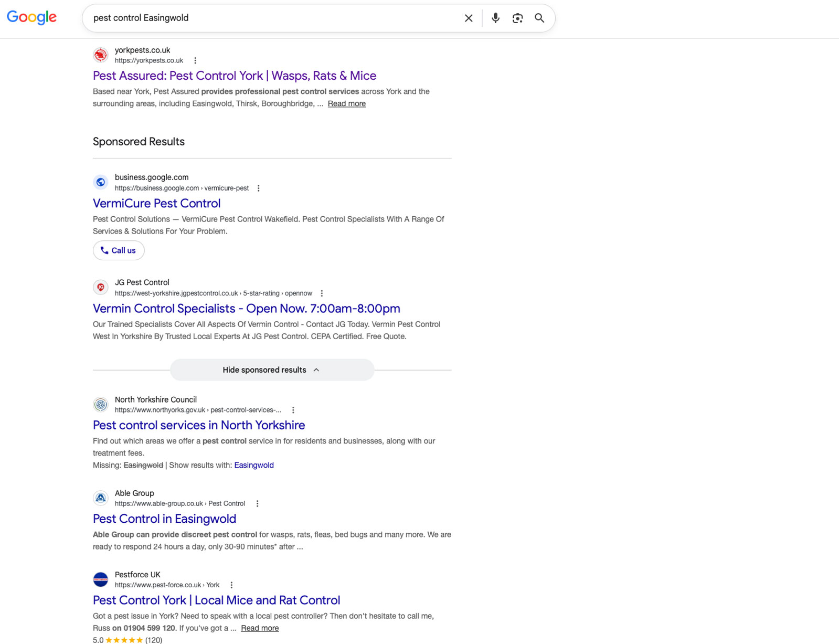
Task: Click the https://yorkpests.co.uk URL text
Action: click(149, 60)
